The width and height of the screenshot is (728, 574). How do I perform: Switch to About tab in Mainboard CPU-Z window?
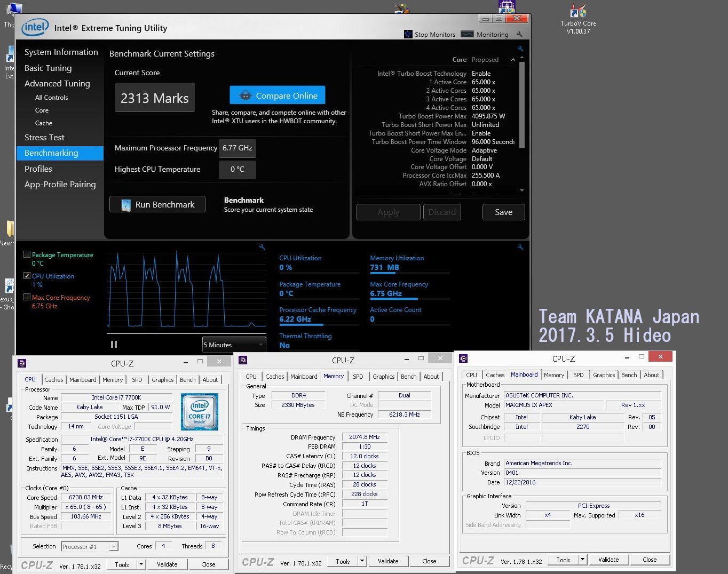(x=652, y=375)
